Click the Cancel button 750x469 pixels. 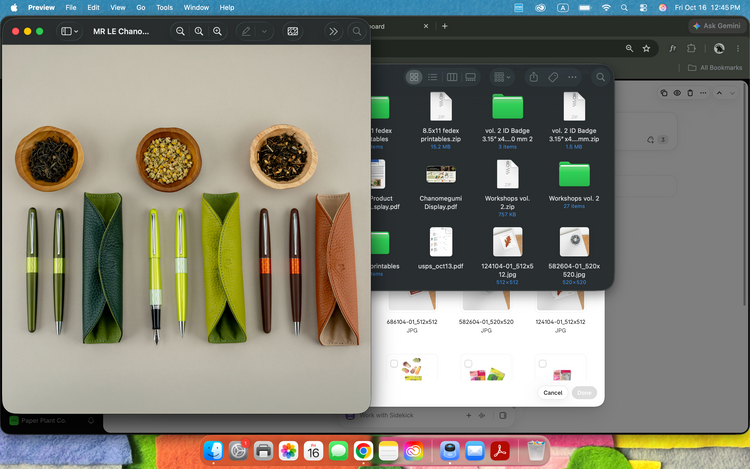click(x=552, y=393)
